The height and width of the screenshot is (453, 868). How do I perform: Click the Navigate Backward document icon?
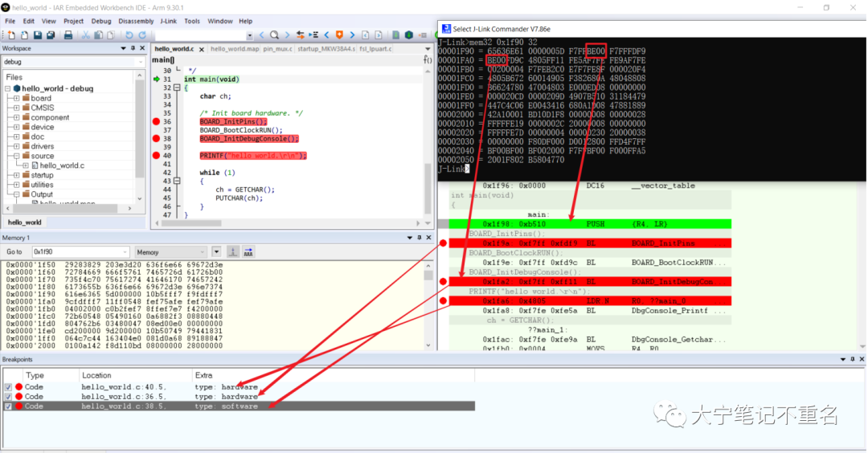[366, 35]
